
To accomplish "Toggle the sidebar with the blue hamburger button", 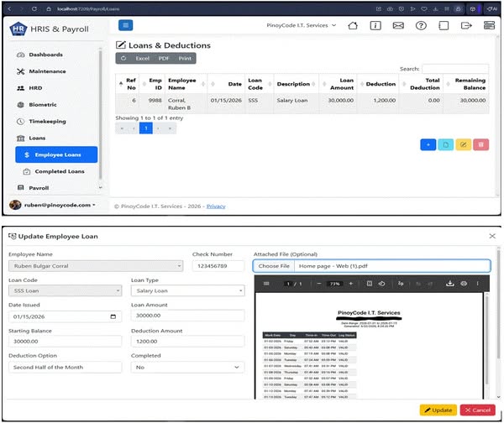I will tap(125, 25).
